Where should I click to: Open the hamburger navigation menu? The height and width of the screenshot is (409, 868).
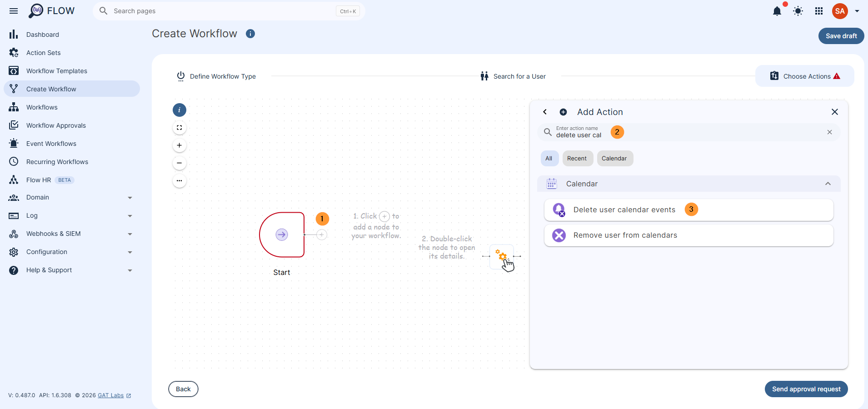tap(14, 11)
